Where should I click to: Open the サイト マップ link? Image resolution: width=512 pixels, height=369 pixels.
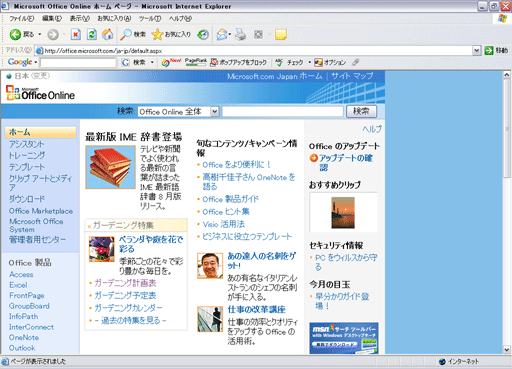coord(352,76)
